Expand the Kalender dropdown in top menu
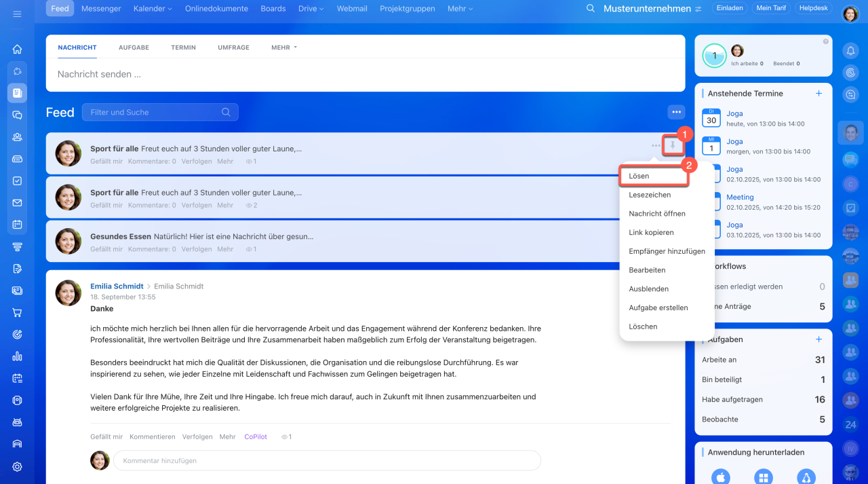 click(x=153, y=9)
